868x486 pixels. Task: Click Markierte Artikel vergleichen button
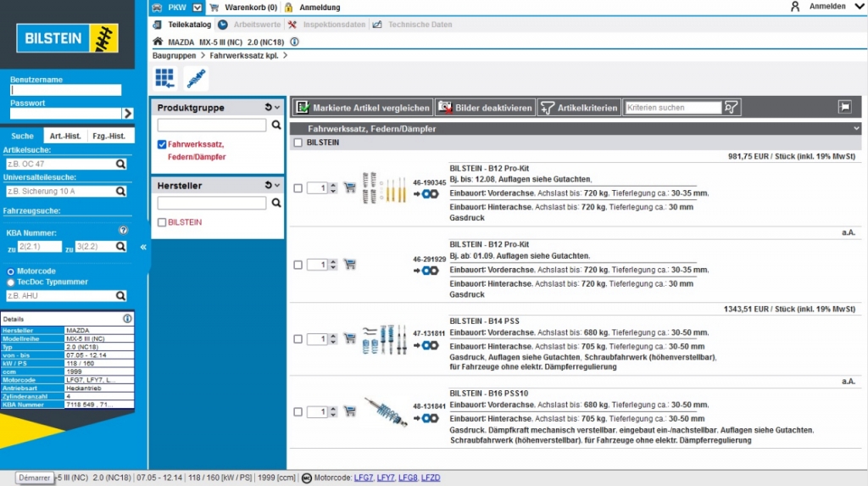pos(363,108)
